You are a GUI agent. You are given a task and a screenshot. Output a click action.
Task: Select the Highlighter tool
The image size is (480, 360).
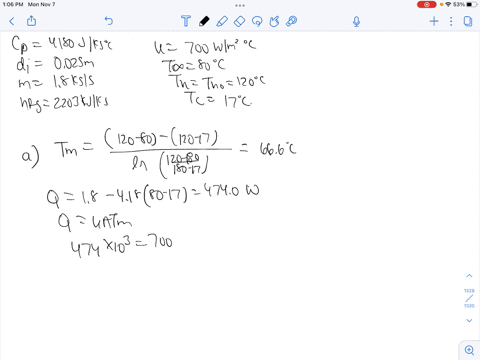pyautogui.click(x=222, y=21)
